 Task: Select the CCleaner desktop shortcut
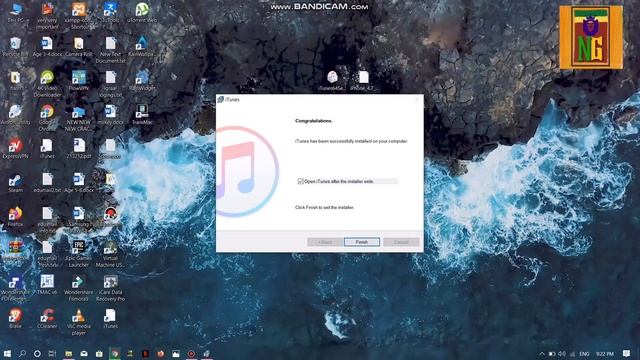[x=47, y=319]
